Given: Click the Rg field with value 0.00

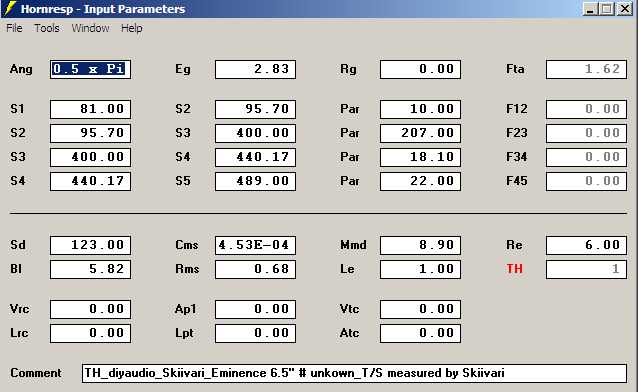Looking at the screenshot, I should tap(420, 69).
